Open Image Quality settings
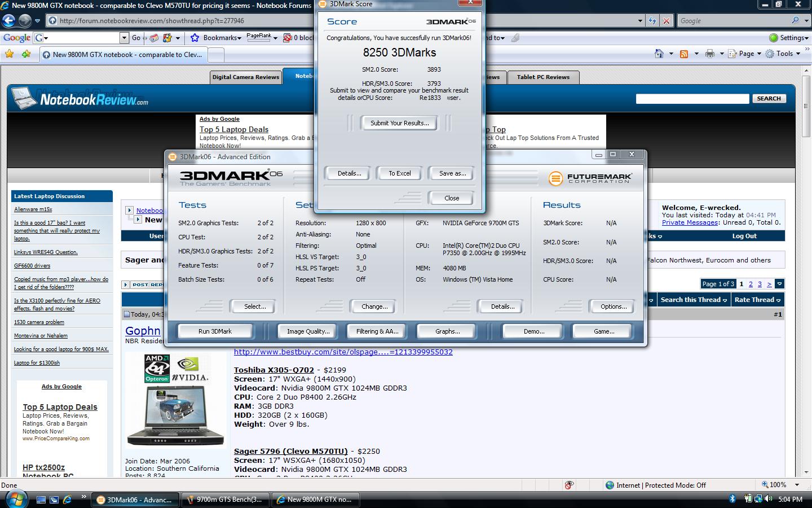The width and height of the screenshot is (812, 508). pos(308,331)
